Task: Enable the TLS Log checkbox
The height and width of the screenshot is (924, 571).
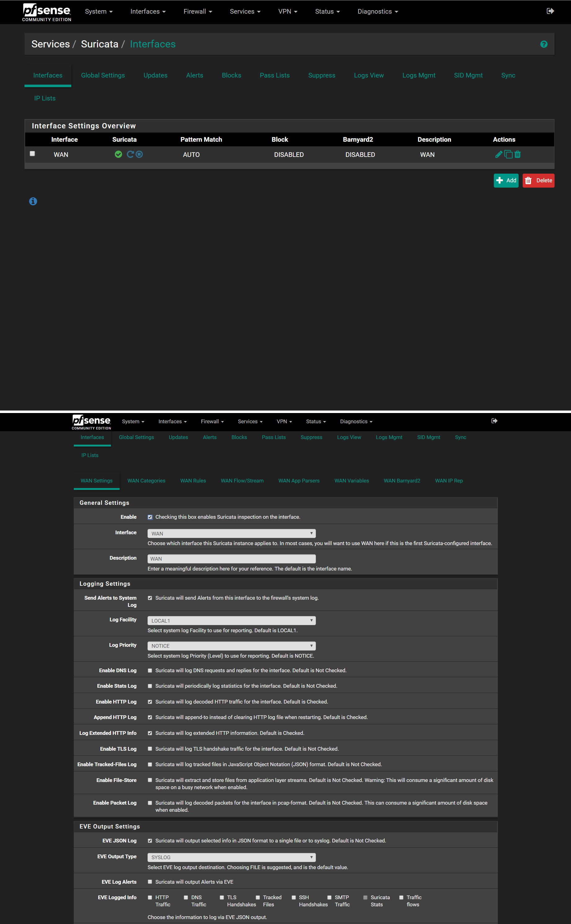Action: tap(150, 749)
